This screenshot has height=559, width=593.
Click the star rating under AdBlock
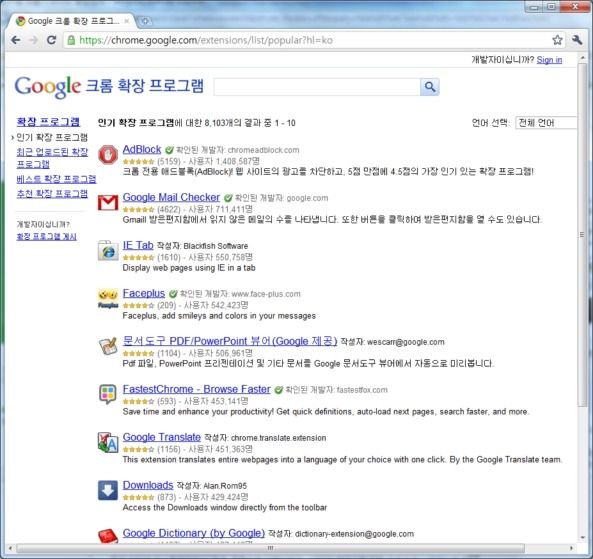point(138,161)
